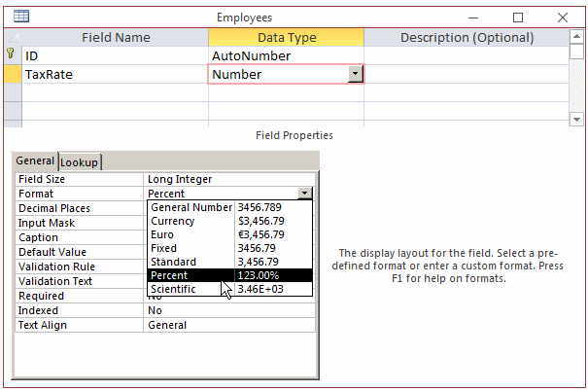Click the TaxRate row selector
The width and height of the screenshot is (588, 391).
click(x=13, y=74)
